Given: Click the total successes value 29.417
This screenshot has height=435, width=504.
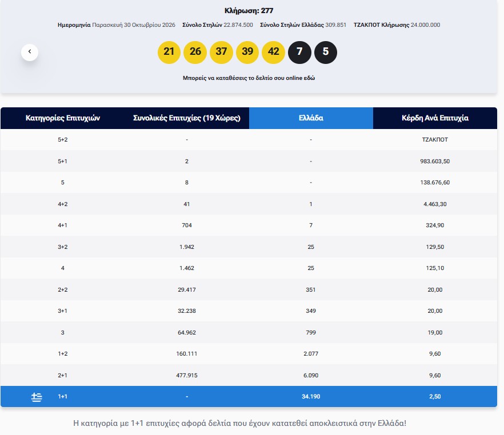Looking at the screenshot, I should 187,289.
